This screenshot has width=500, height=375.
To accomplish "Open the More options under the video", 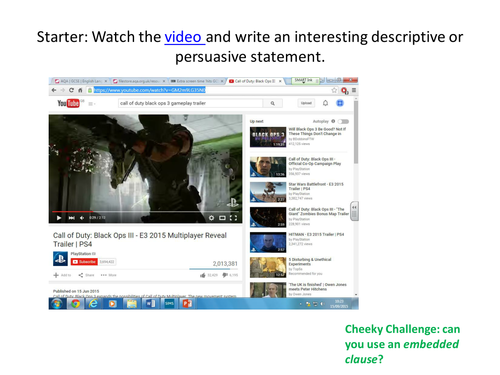I will coord(108,275).
